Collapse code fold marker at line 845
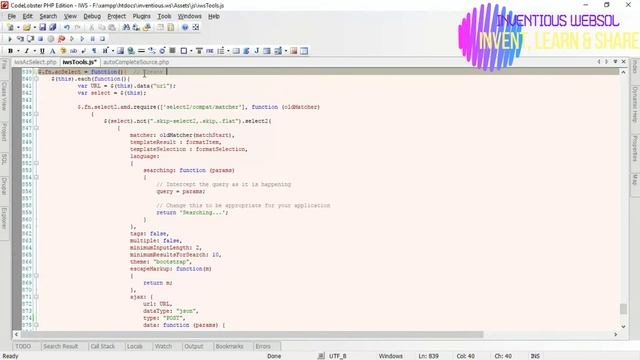Viewport: 640px width, 360px height. (x=36, y=114)
